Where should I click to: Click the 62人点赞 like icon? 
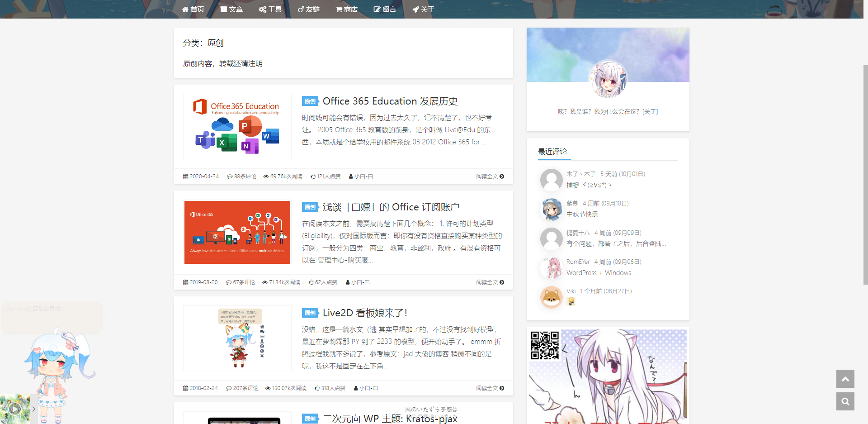point(311,282)
